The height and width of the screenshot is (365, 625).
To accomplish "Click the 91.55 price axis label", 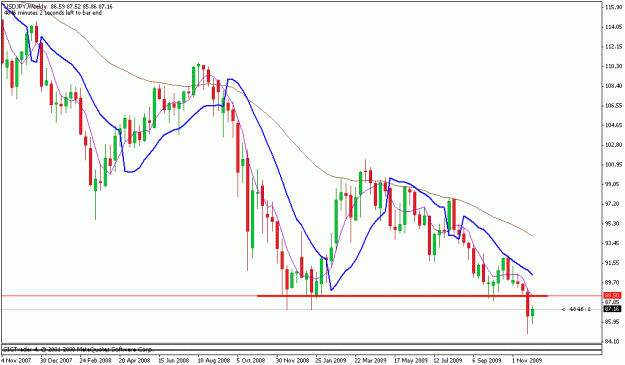I will coord(613,263).
